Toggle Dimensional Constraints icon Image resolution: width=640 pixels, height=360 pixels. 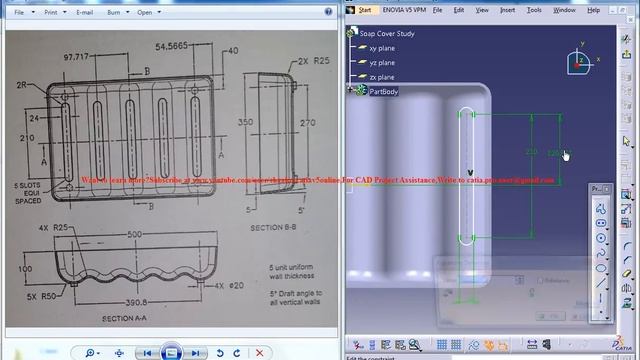click(x=503, y=345)
